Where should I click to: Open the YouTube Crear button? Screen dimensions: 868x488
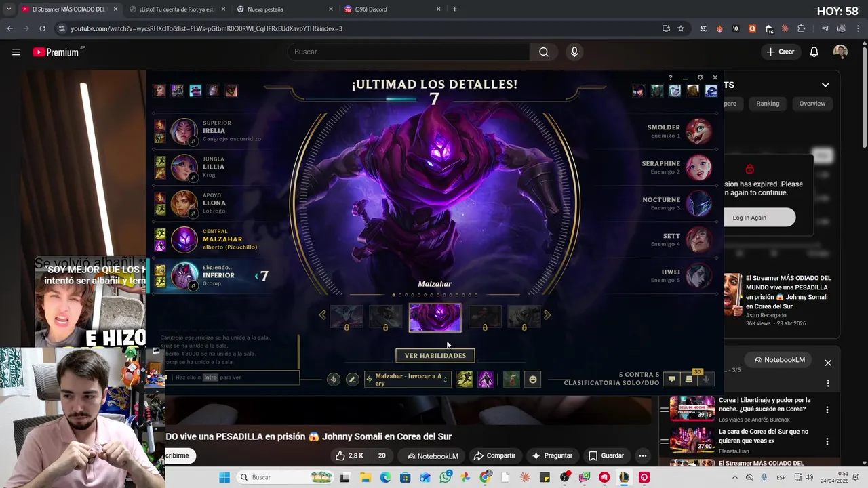click(x=781, y=52)
